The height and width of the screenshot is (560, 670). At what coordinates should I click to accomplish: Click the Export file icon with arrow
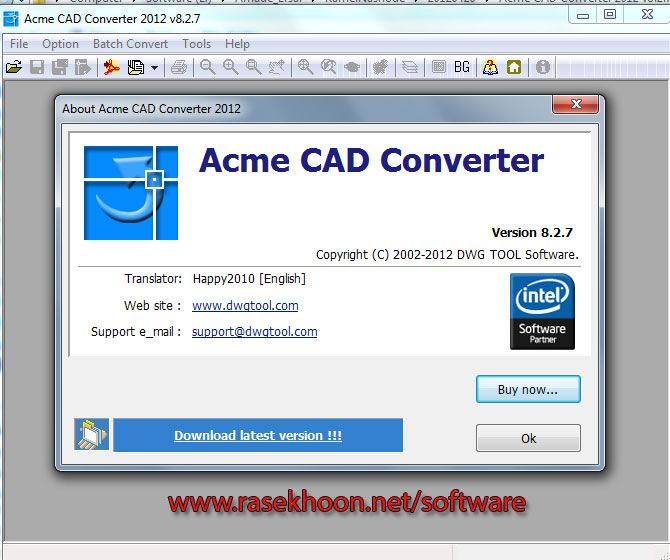(82, 67)
